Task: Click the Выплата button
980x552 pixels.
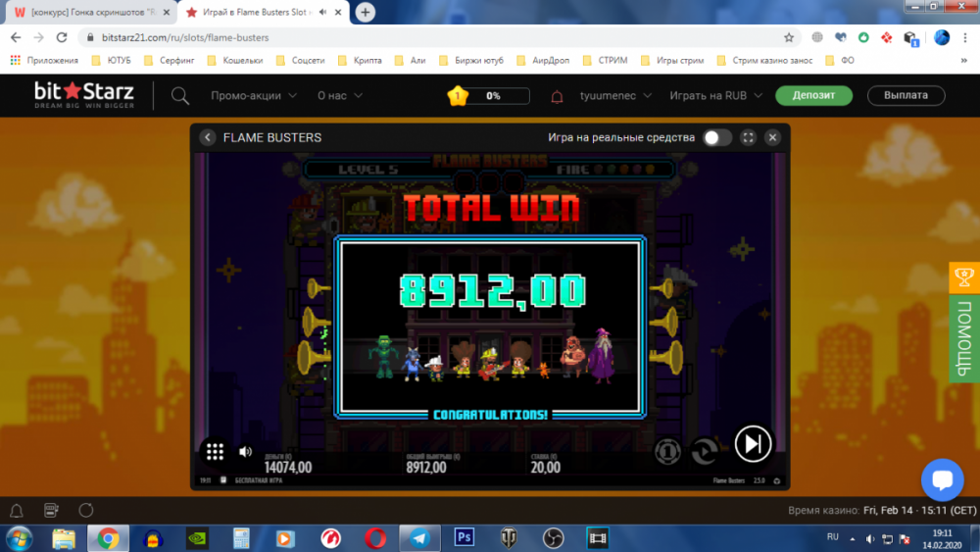Action: click(906, 95)
